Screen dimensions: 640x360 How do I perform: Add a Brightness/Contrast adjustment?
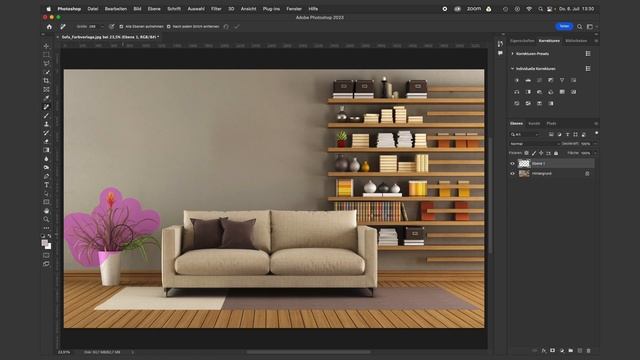click(x=517, y=80)
